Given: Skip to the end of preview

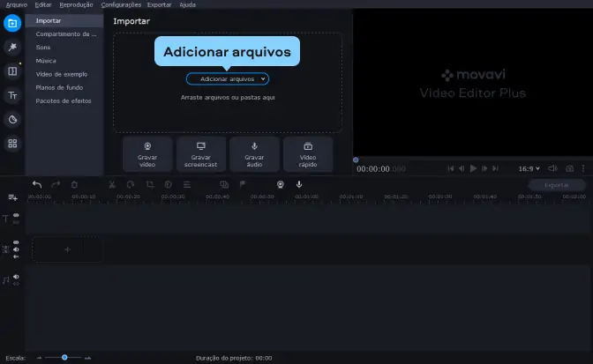Looking at the screenshot, I should 495,168.
